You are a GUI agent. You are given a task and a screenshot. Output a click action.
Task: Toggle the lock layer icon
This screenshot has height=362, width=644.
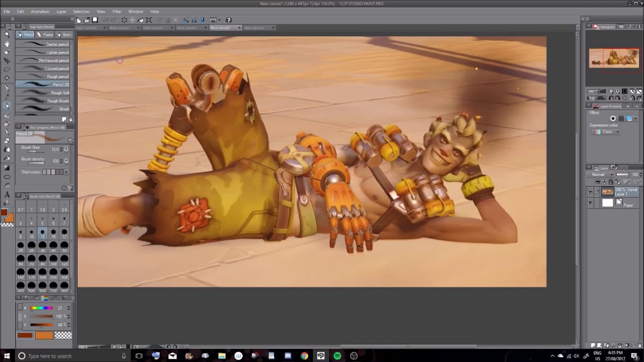coord(610,182)
